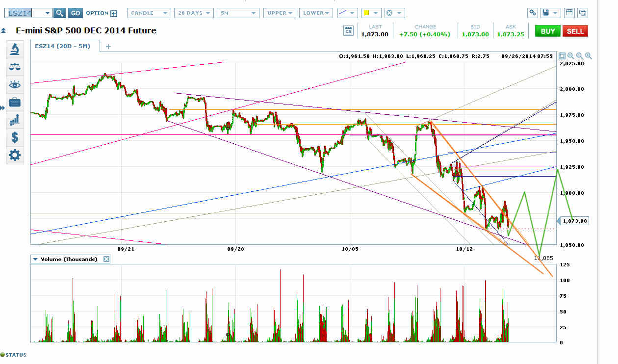Open the LOWER studies dropdown
Image resolution: width=618 pixels, height=364 pixels.
316,13
